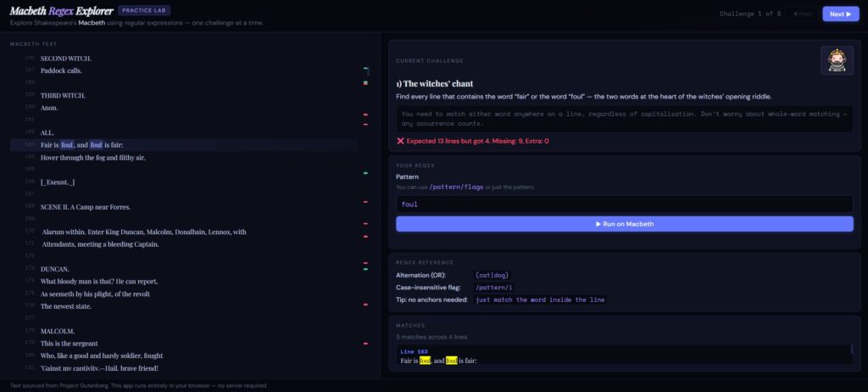Select the /pattern/i flag example

pos(493,287)
